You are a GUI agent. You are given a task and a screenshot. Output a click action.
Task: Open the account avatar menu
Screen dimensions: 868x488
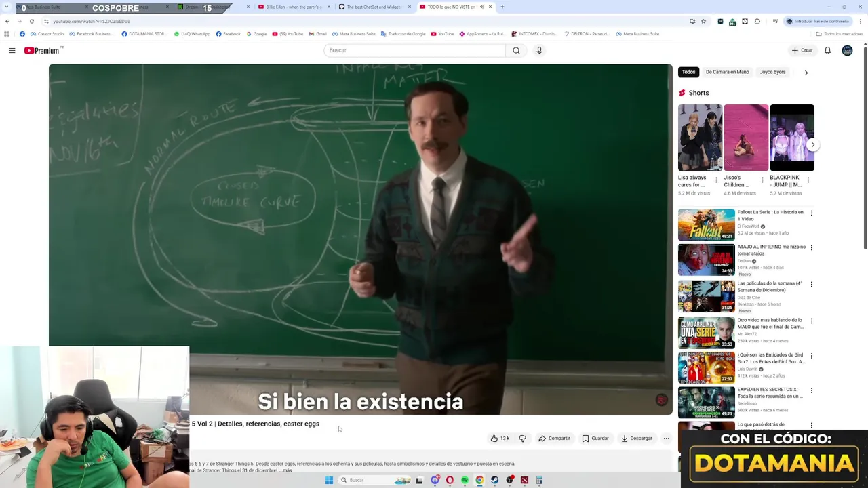pyautogui.click(x=847, y=50)
